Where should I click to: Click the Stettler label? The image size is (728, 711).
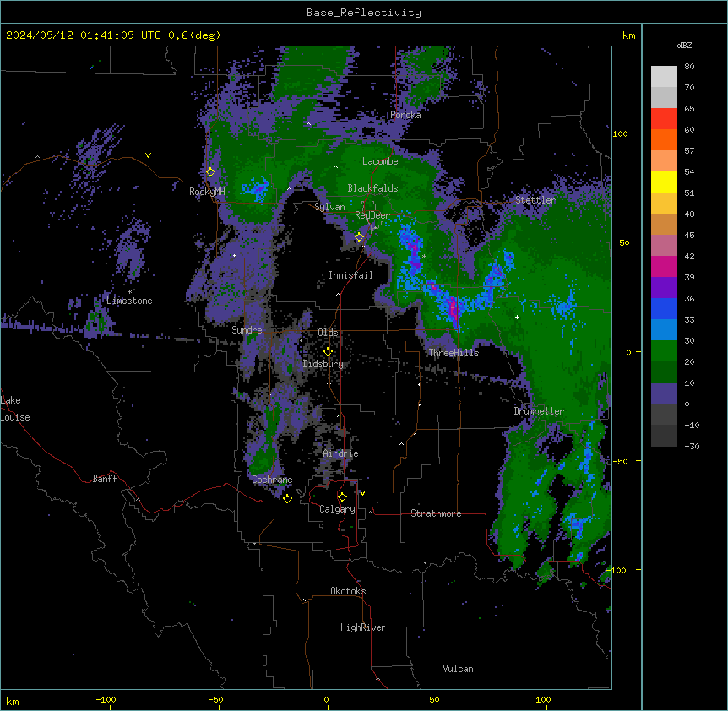[x=535, y=200]
